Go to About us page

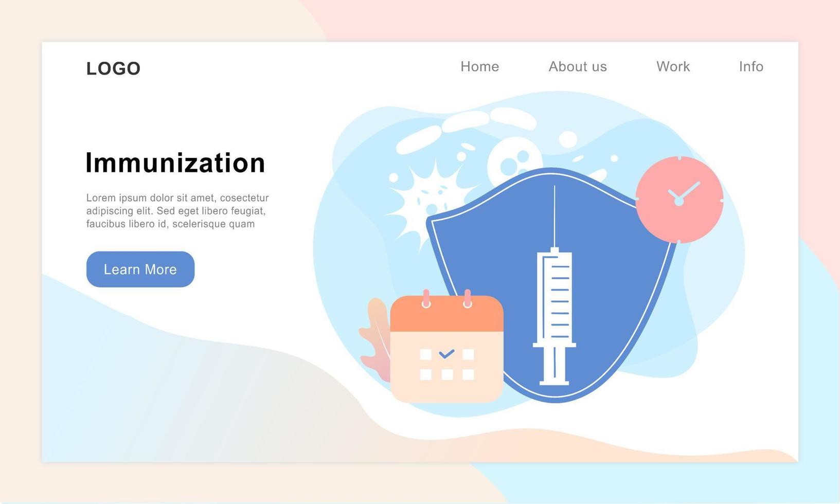pyautogui.click(x=578, y=66)
